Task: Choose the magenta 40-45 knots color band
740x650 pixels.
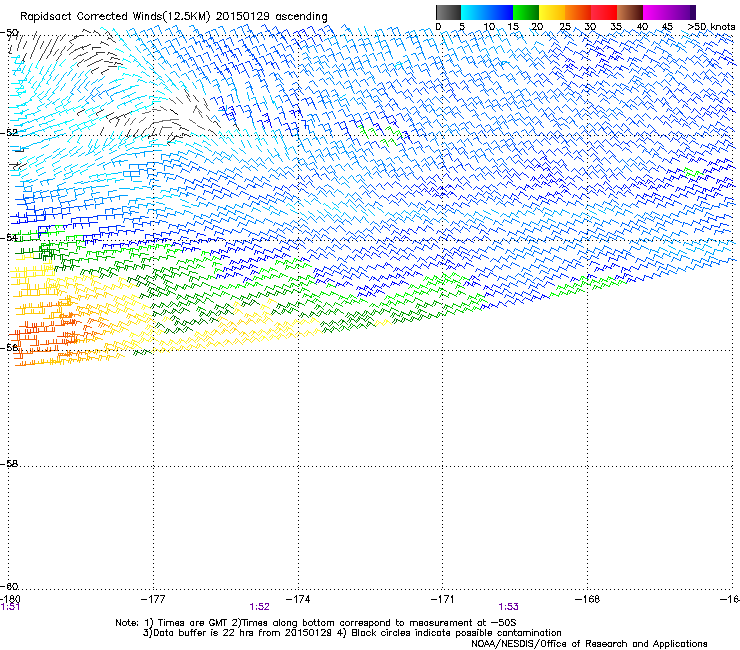Action: click(x=656, y=12)
